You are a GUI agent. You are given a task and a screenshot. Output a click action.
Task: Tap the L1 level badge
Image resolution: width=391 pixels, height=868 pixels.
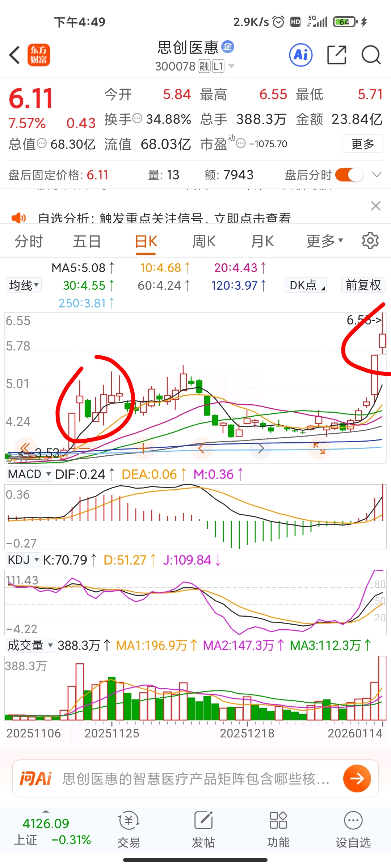(x=218, y=66)
